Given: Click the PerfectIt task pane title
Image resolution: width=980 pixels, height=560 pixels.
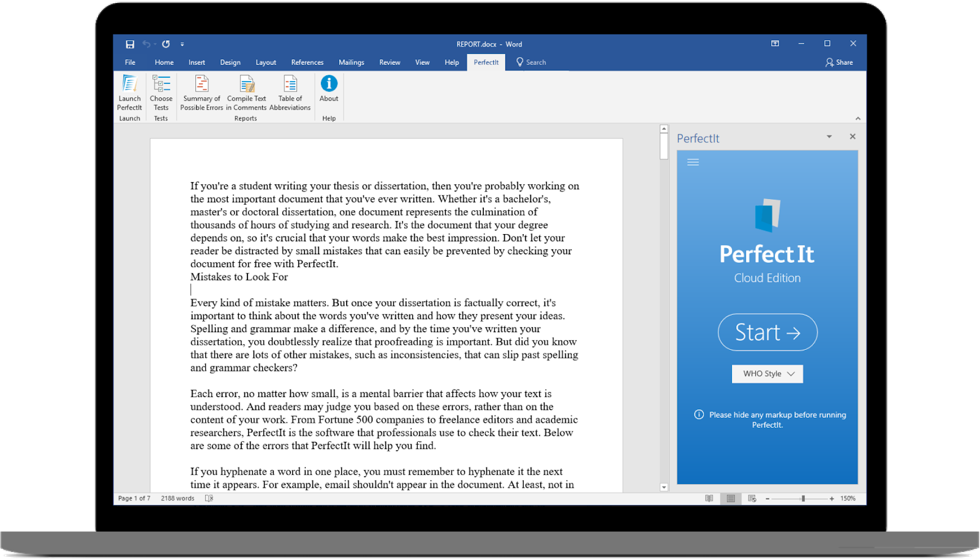Looking at the screenshot, I should pyautogui.click(x=698, y=138).
